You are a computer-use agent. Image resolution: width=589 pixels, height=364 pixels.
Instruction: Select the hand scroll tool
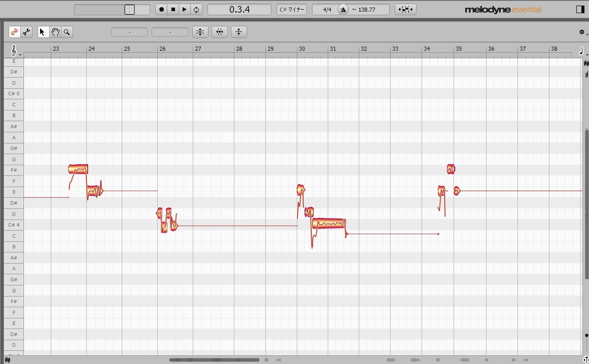click(55, 32)
